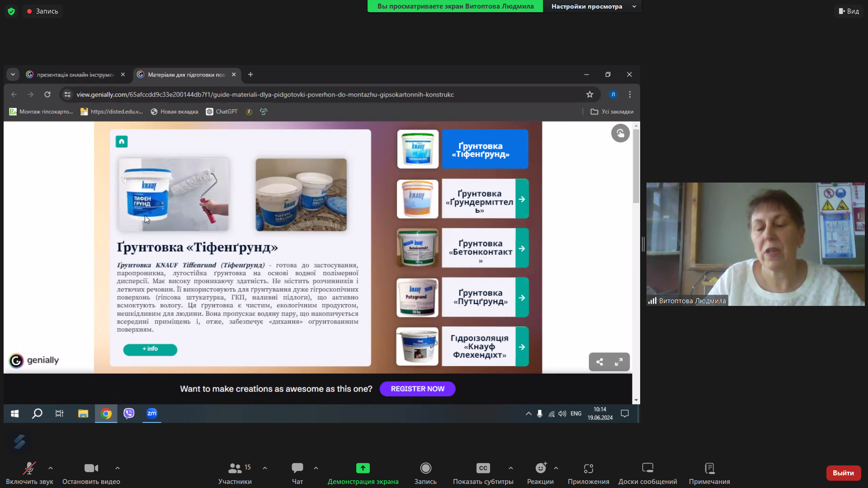This screenshot has height=488, width=868.
Task: Open Chrome tab search dropdown
Action: point(13,75)
